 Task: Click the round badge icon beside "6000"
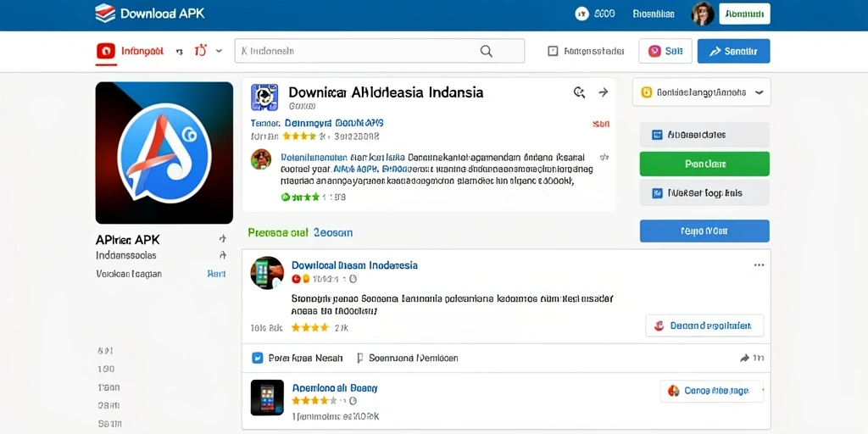pyautogui.click(x=581, y=14)
